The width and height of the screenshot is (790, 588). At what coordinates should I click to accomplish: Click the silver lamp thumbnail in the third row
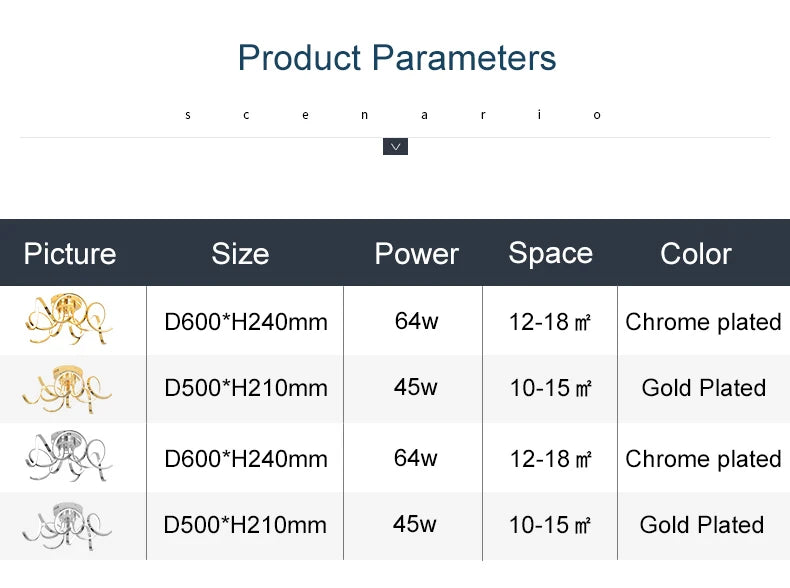pyautogui.click(x=68, y=458)
